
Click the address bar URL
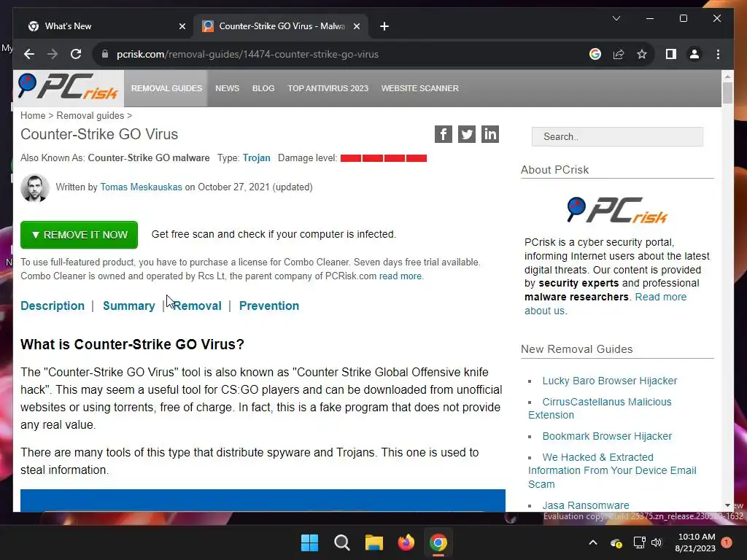[x=247, y=54]
